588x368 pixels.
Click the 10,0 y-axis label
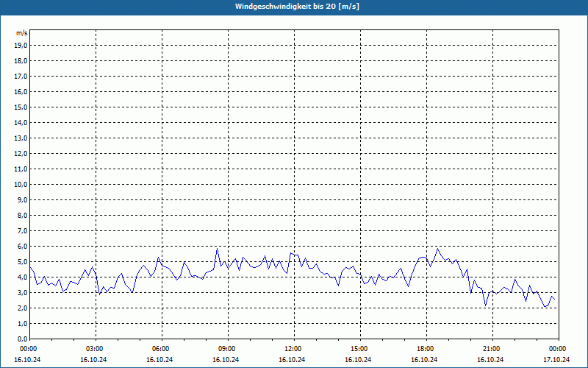[21, 185]
